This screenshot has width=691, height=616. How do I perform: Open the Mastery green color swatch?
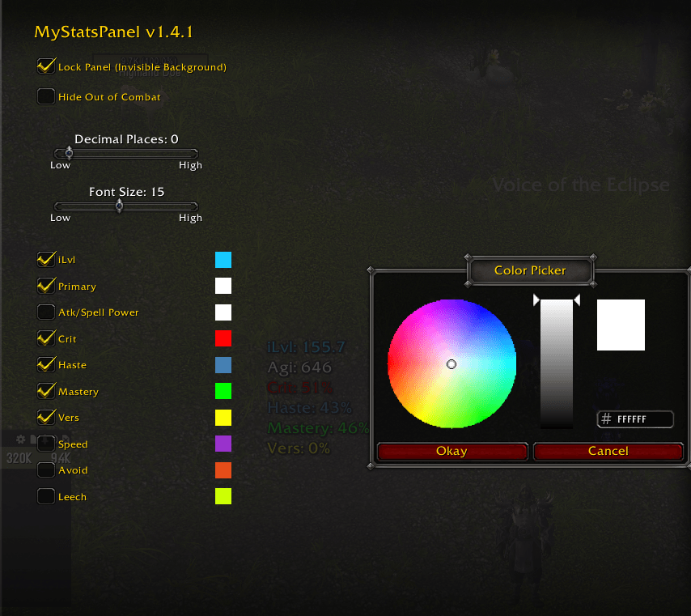pyautogui.click(x=223, y=391)
